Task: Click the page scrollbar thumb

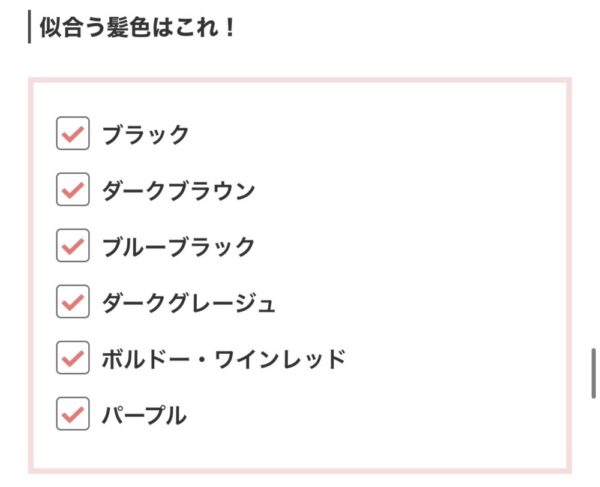Action: click(x=593, y=374)
